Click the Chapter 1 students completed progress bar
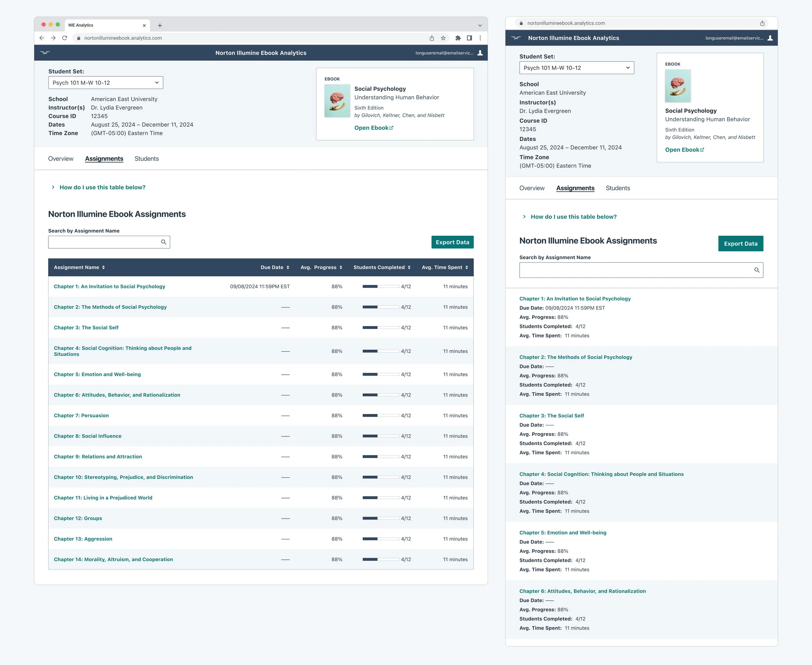The width and height of the screenshot is (812, 665). (381, 286)
